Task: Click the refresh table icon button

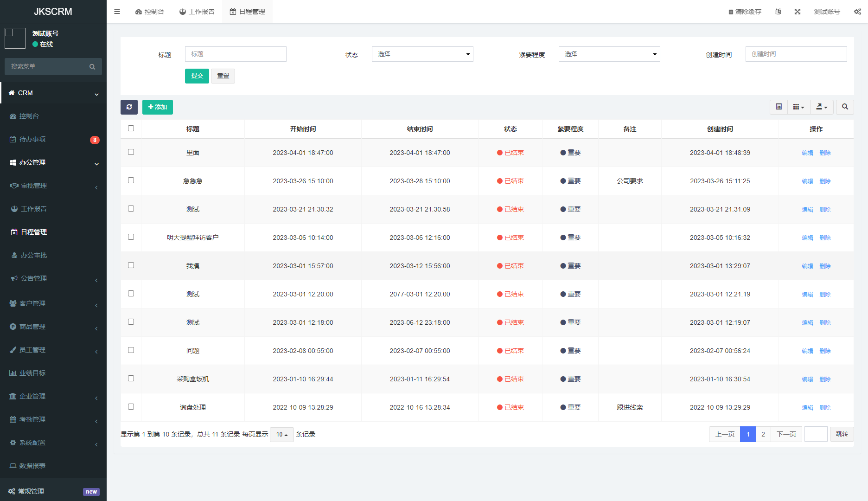Action: point(129,107)
